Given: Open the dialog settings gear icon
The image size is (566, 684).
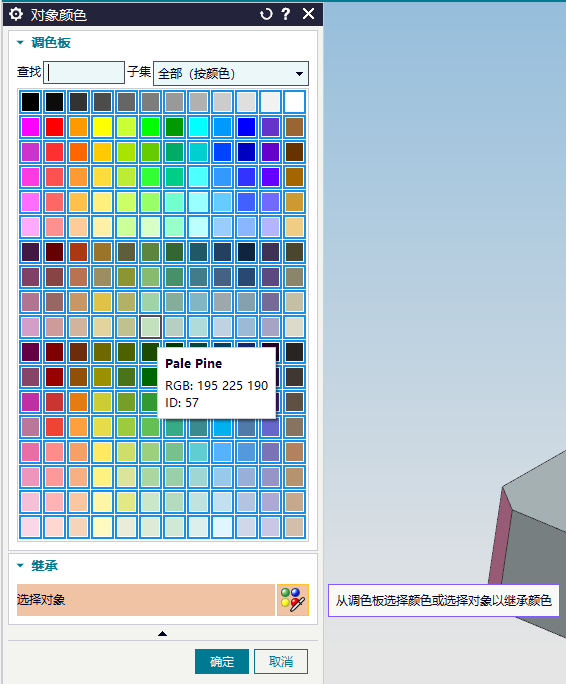Looking at the screenshot, I should [16, 14].
